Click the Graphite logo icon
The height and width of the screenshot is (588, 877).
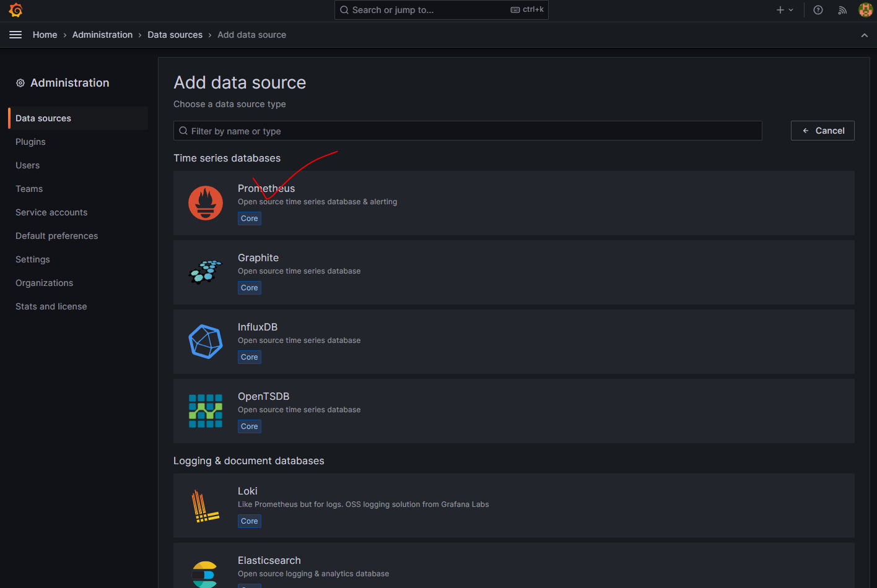pos(206,272)
